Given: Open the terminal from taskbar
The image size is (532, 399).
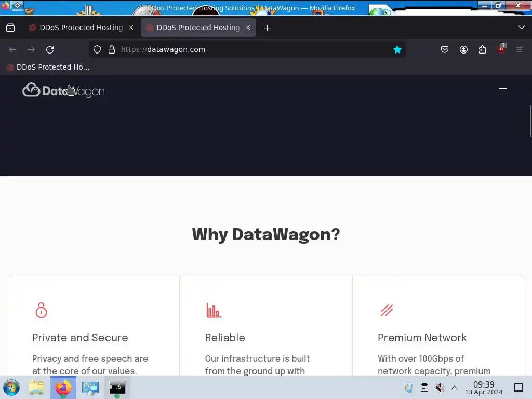Looking at the screenshot, I should point(117,388).
